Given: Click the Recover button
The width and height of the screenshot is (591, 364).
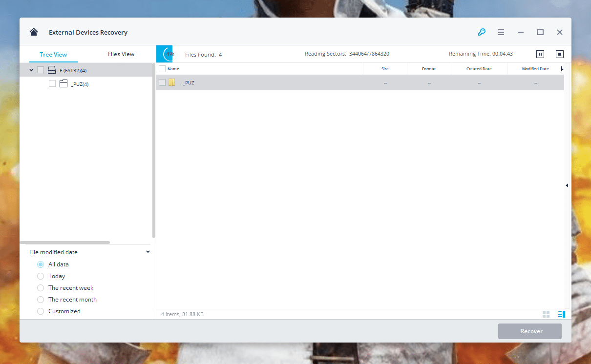Looking at the screenshot, I should 530,331.
